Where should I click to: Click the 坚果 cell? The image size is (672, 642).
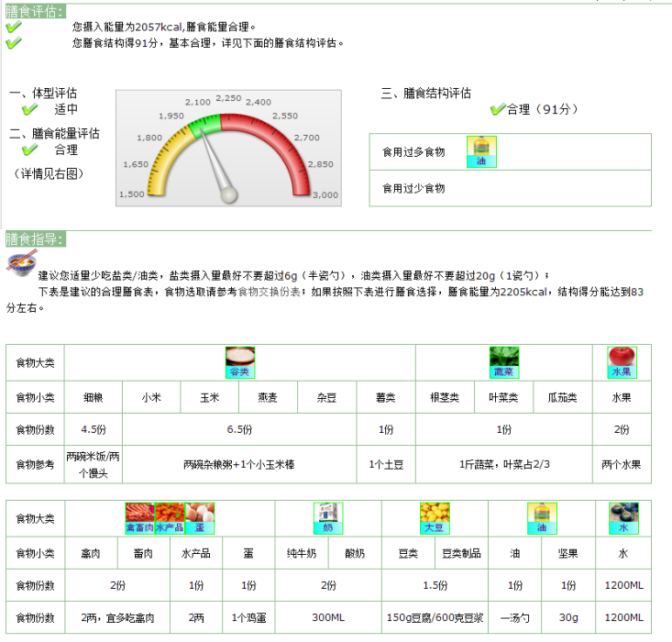pyautogui.click(x=568, y=554)
